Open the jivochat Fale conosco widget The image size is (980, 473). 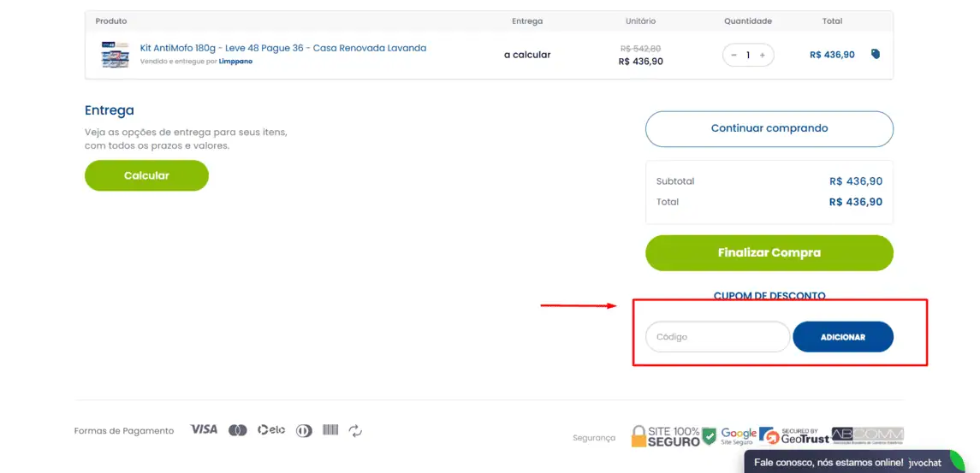(854, 463)
